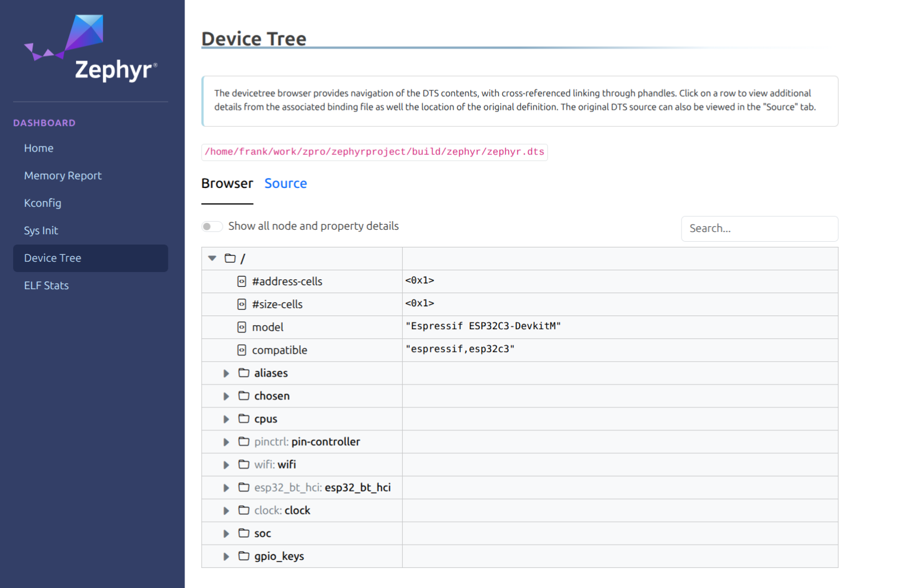Click the gpio_keys folder icon
This screenshot has height=588, width=913.
tap(244, 556)
